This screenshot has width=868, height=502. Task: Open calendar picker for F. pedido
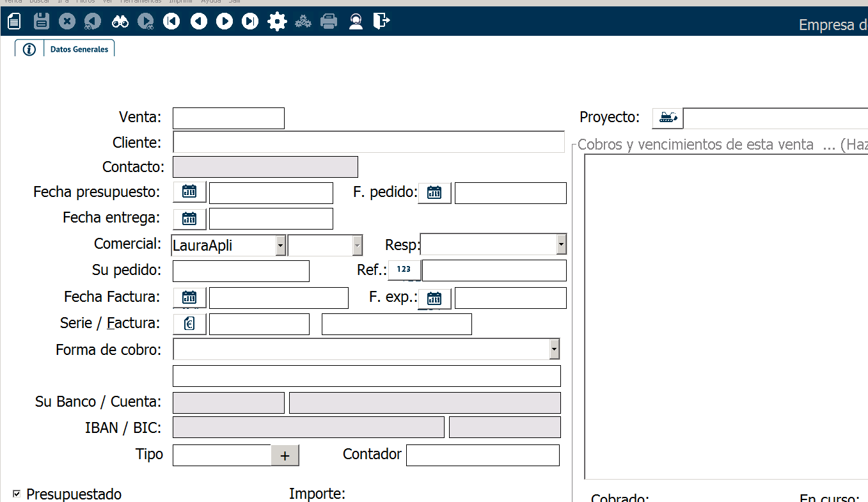pyautogui.click(x=434, y=192)
